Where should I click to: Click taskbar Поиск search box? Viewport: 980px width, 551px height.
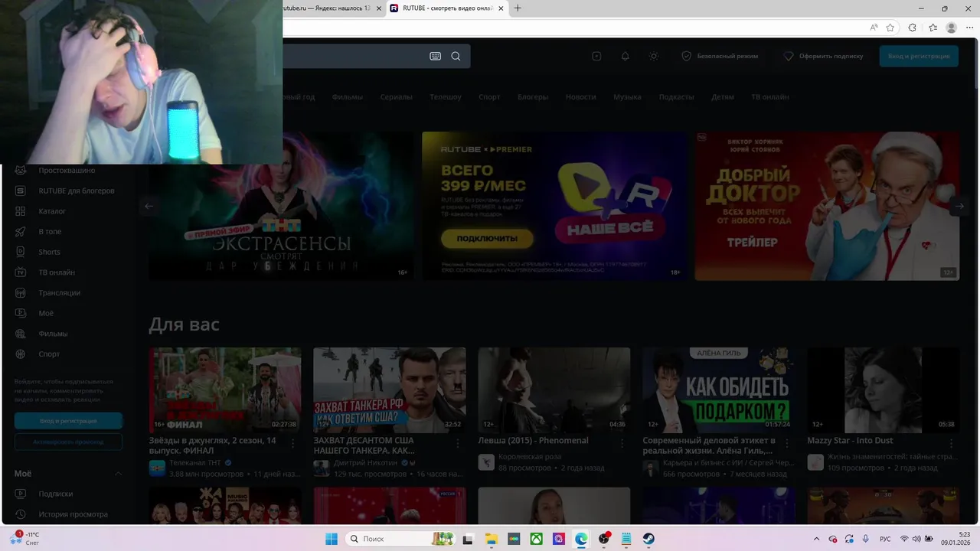coord(400,539)
